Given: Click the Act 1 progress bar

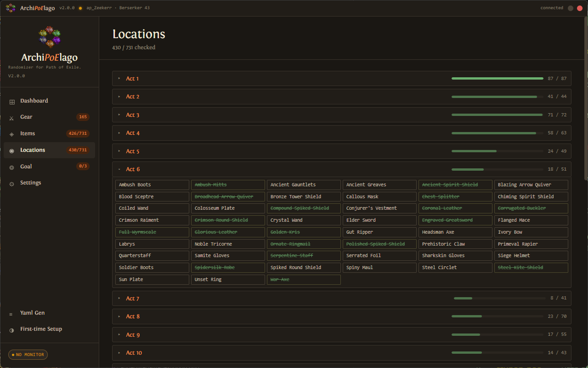Looking at the screenshot, I should (x=497, y=79).
